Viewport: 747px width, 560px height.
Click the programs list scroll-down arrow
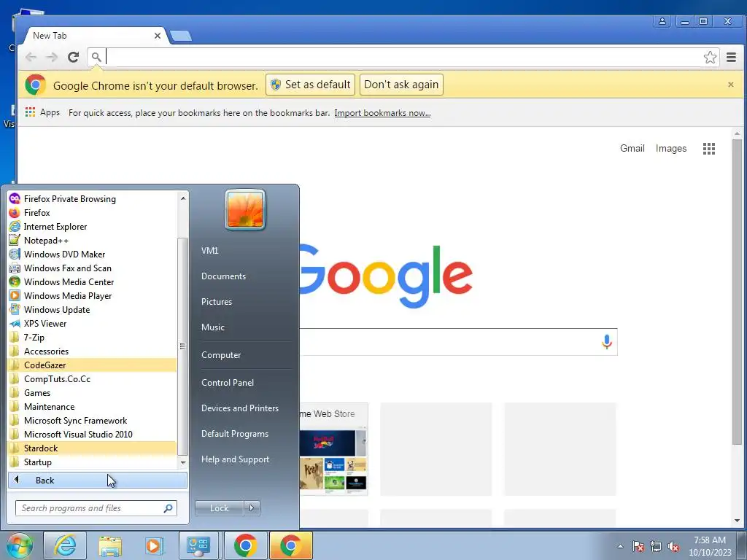click(183, 462)
